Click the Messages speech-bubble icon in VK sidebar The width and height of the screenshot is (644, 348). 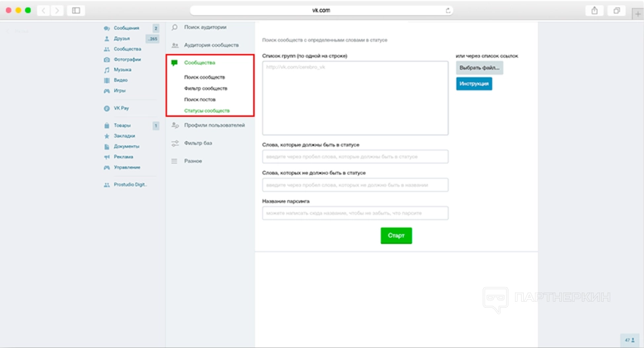click(106, 28)
